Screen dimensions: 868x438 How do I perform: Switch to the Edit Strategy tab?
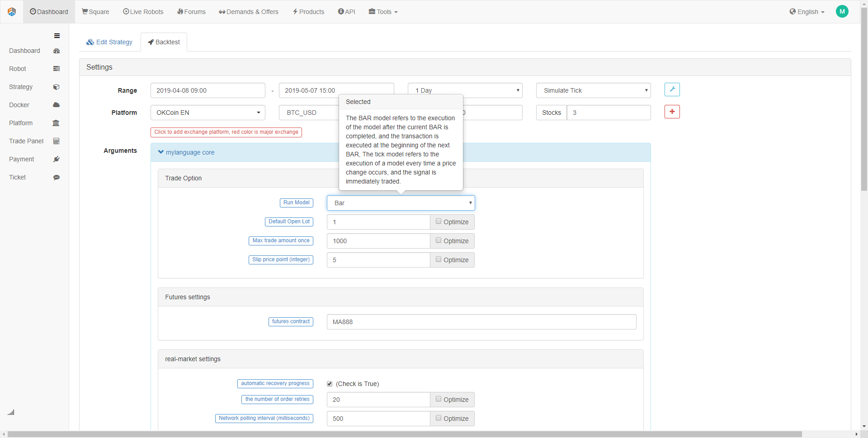[x=110, y=42]
